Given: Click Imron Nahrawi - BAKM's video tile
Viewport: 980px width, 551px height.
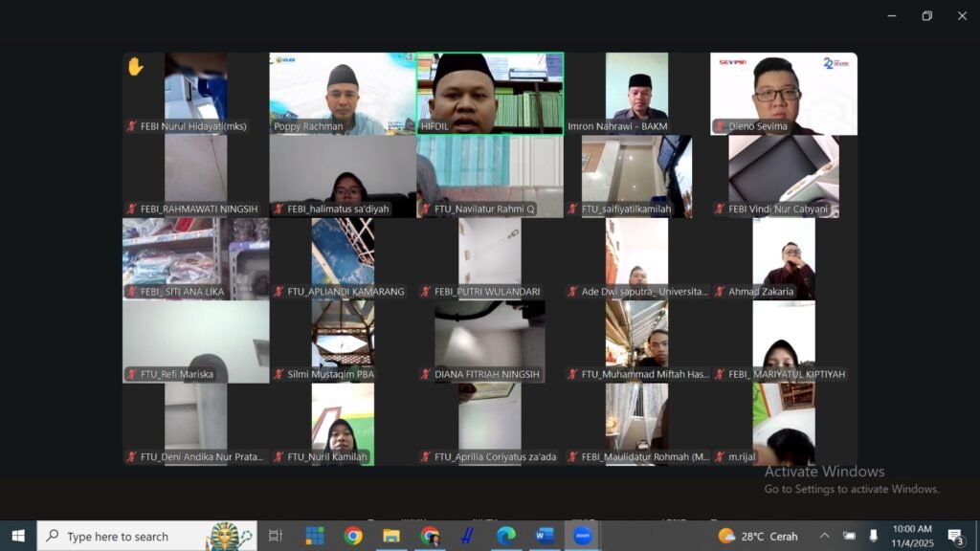Looking at the screenshot, I should pyautogui.click(x=636, y=93).
